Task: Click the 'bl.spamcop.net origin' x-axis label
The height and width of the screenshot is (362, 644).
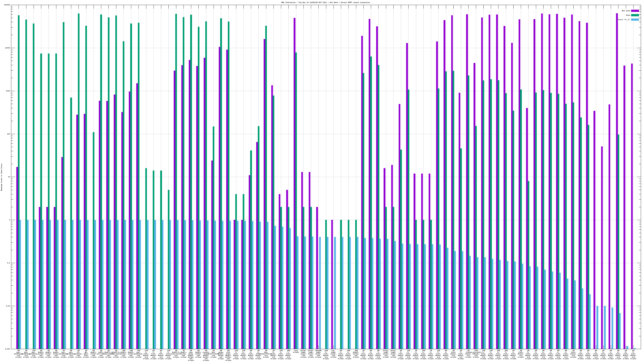Action: point(78,354)
